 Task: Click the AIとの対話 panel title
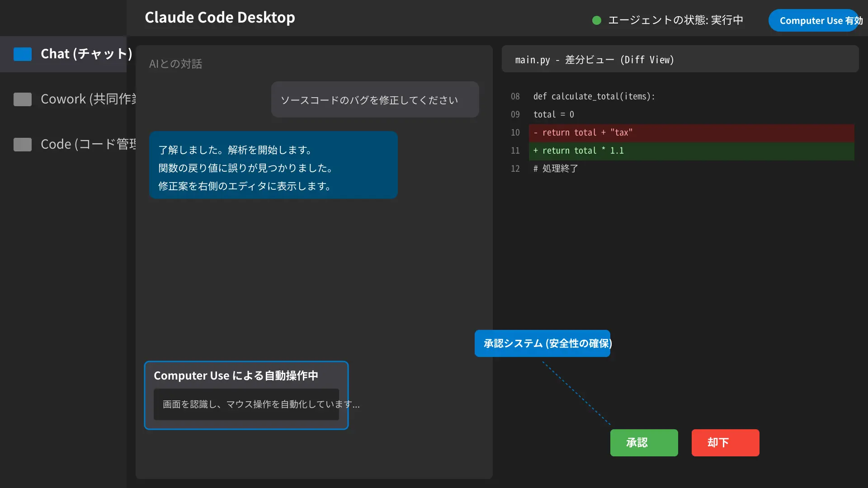pos(176,64)
